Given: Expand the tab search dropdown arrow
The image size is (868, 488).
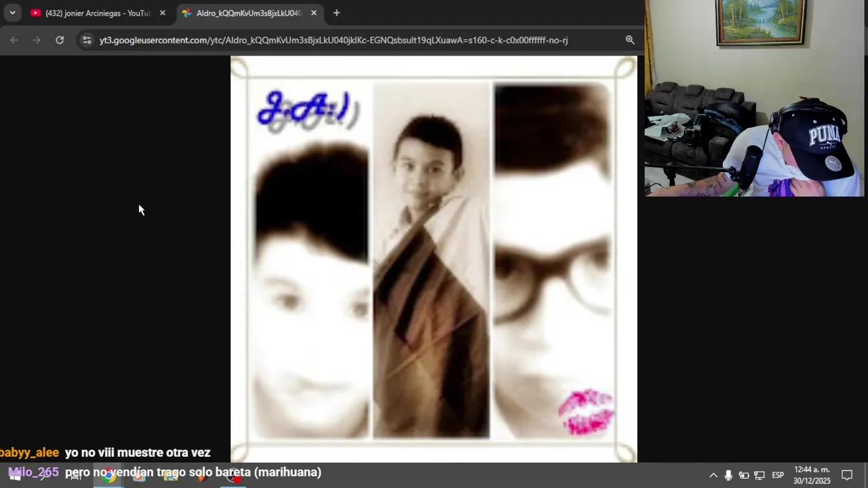Looking at the screenshot, I should 12,13.
